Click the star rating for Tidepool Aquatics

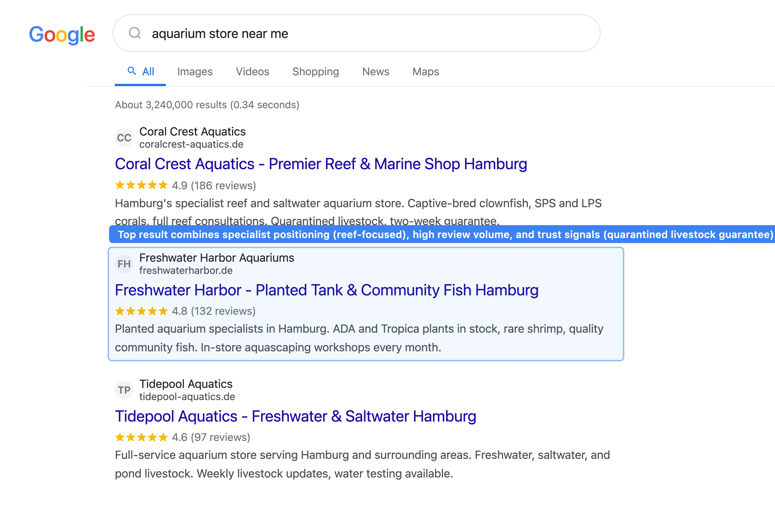coord(141,437)
